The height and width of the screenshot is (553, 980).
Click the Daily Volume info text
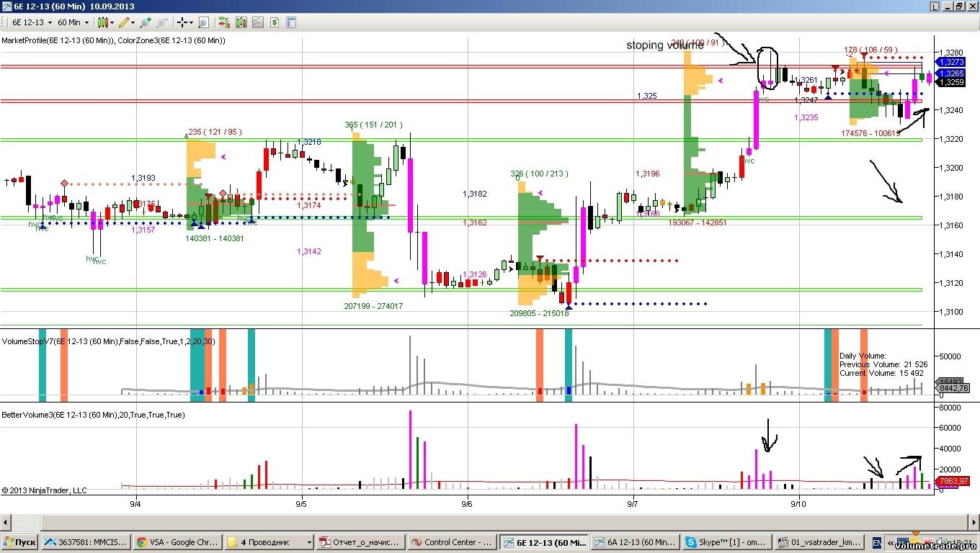coord(863,356)
